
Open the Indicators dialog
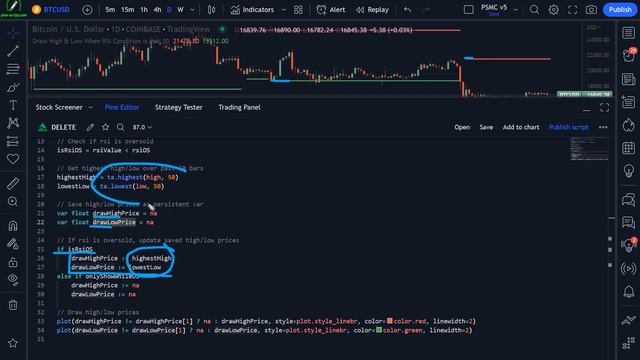click(252, 10)
